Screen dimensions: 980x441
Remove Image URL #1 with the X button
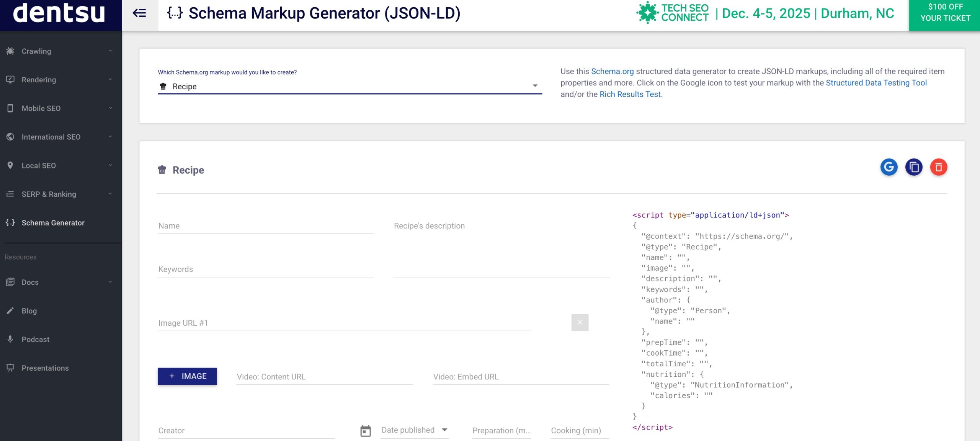point(580,322)
